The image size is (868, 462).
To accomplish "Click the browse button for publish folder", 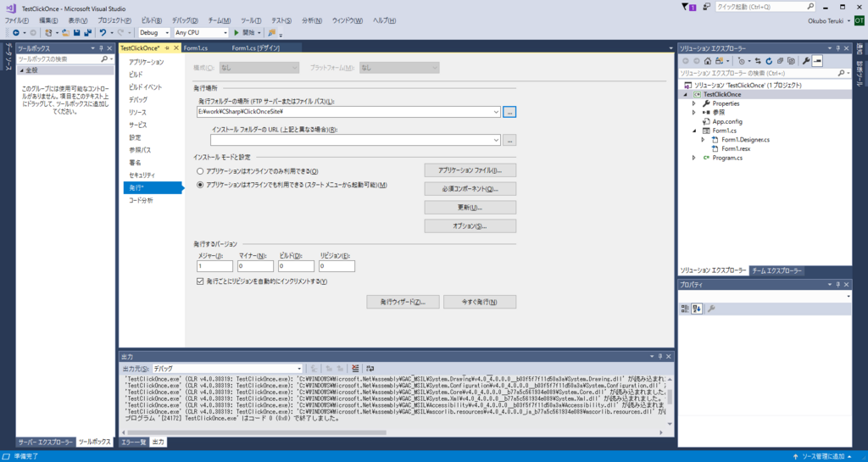I will [x=509, y=112].
